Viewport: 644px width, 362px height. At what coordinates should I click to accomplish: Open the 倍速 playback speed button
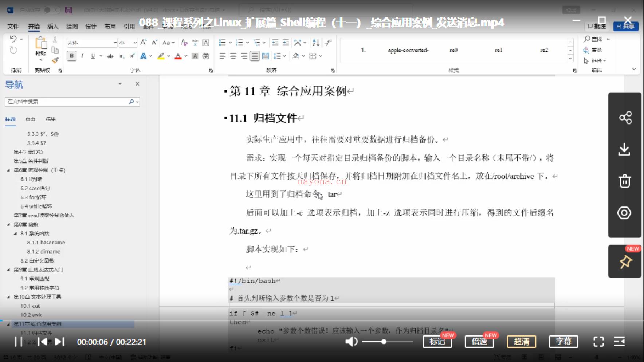pos(479,341)
